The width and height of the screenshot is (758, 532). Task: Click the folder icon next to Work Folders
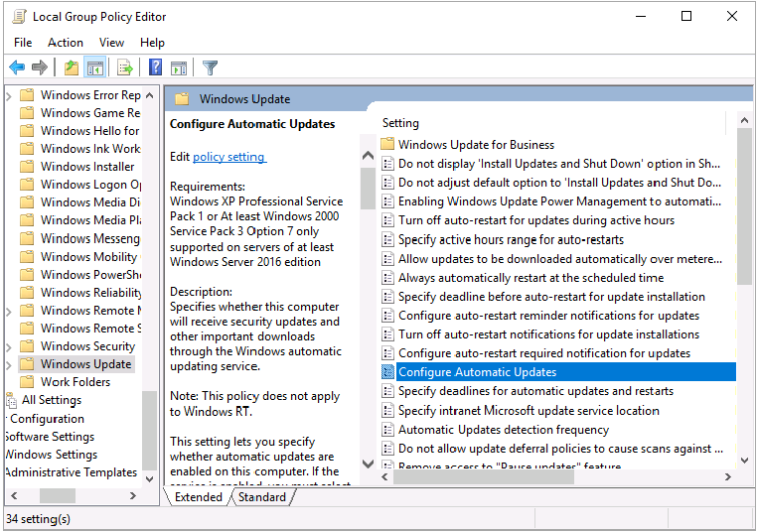[x=27, y=382]
